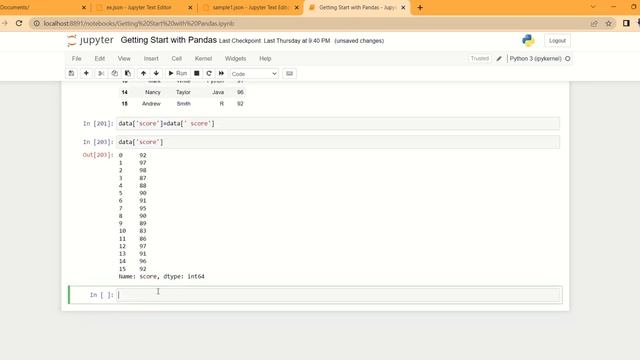Restart the kernel with circular arrow
The image size is (640, 360).
[x=209, y=73]
